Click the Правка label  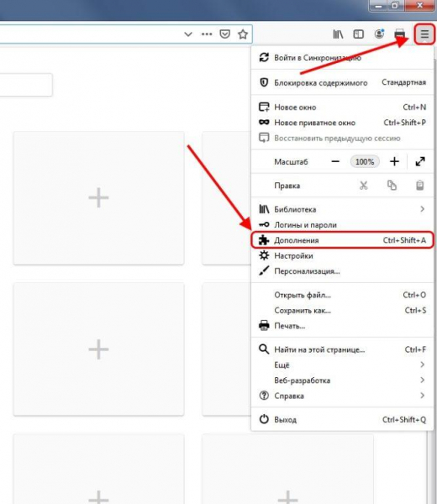coord(287,186)
